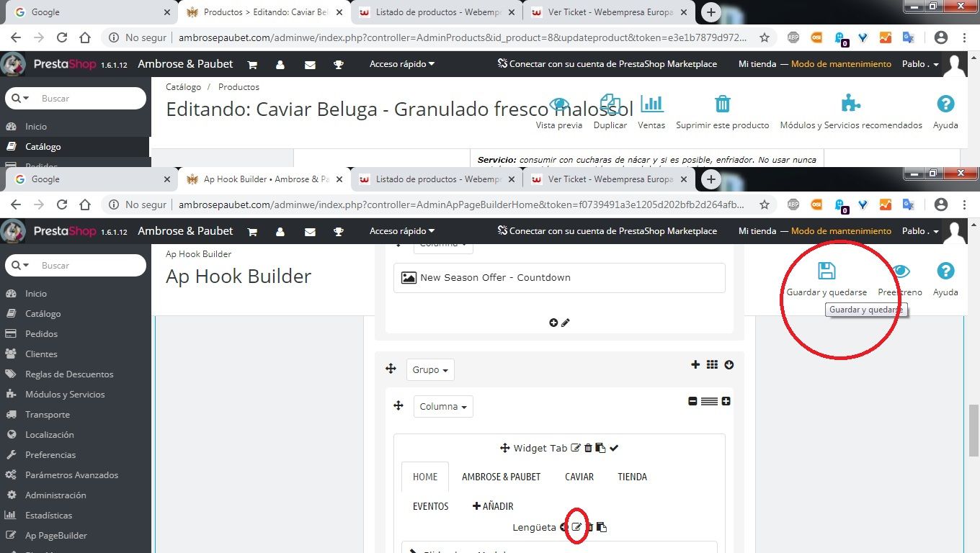This screenshot has width=980, height=553.
Task: Select the AMBROSE & PAUBET widget tab
Action: (501, 477)
